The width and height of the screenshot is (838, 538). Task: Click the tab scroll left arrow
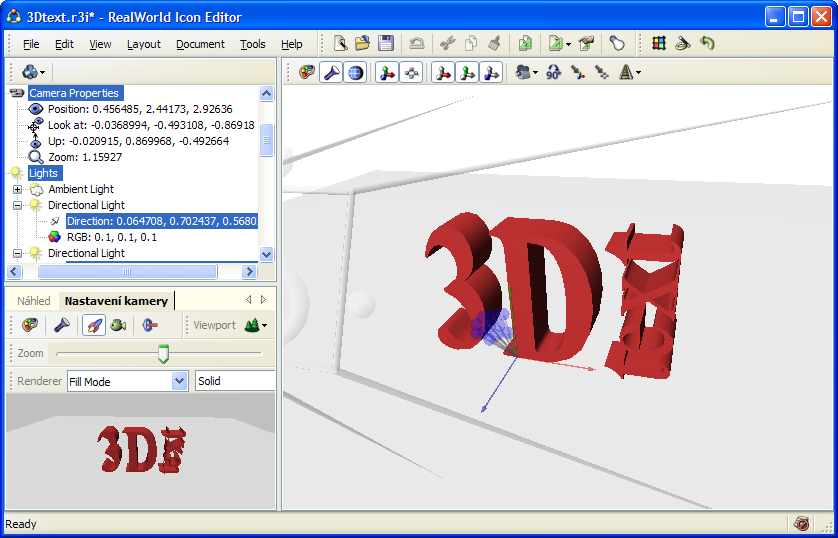249,300
